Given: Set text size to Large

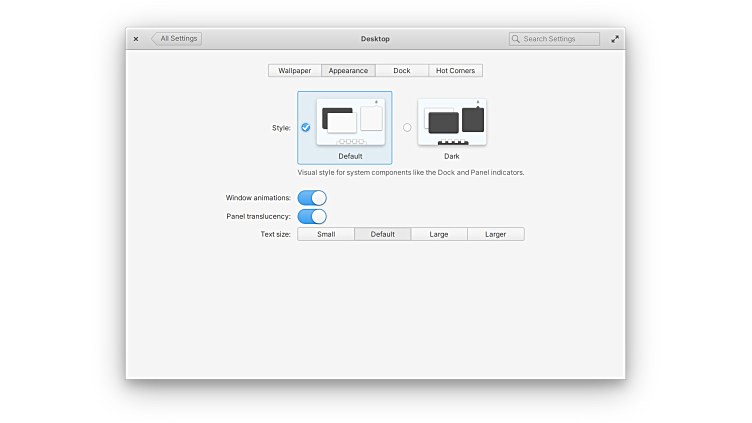Looking at the screenshot, I should 439,234.
